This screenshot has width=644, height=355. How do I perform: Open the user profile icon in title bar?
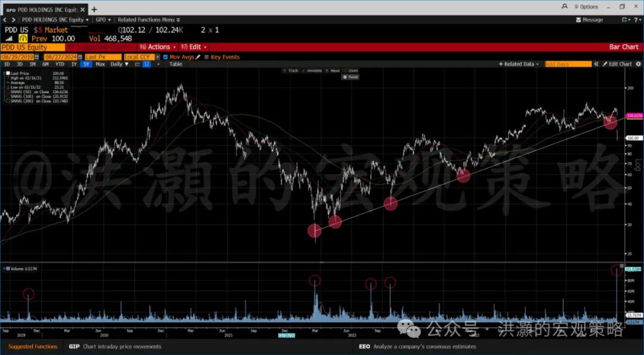[565, 7]
